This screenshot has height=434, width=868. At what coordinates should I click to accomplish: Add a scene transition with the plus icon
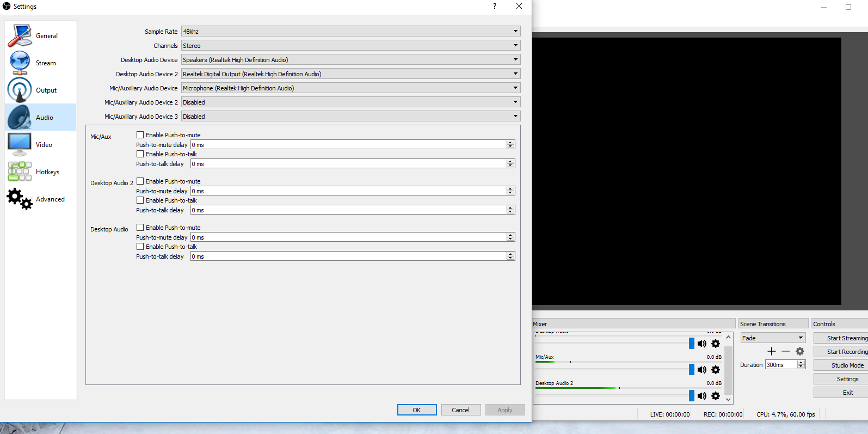pos(772,351)
